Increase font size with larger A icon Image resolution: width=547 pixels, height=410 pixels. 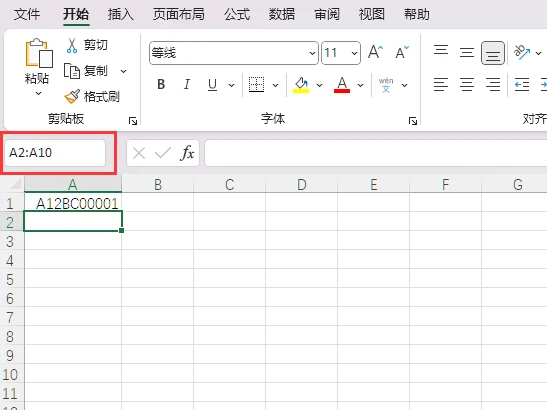pyautogui.click(x=376, y=53)
